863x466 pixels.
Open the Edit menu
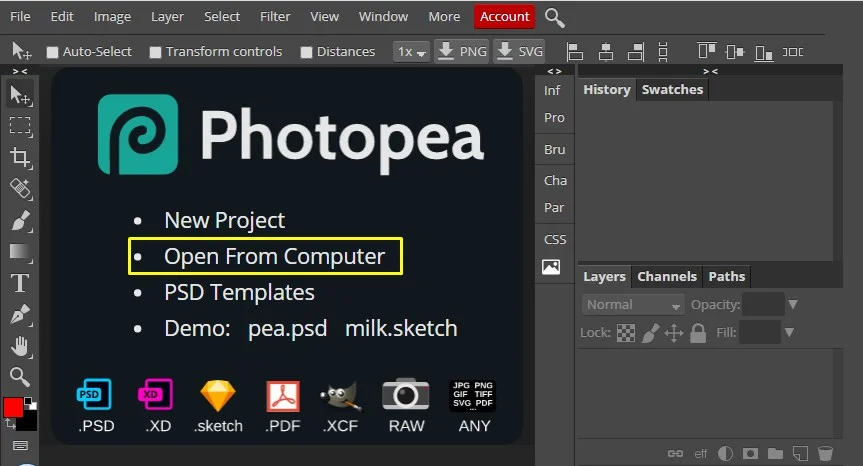coord(62,17)
